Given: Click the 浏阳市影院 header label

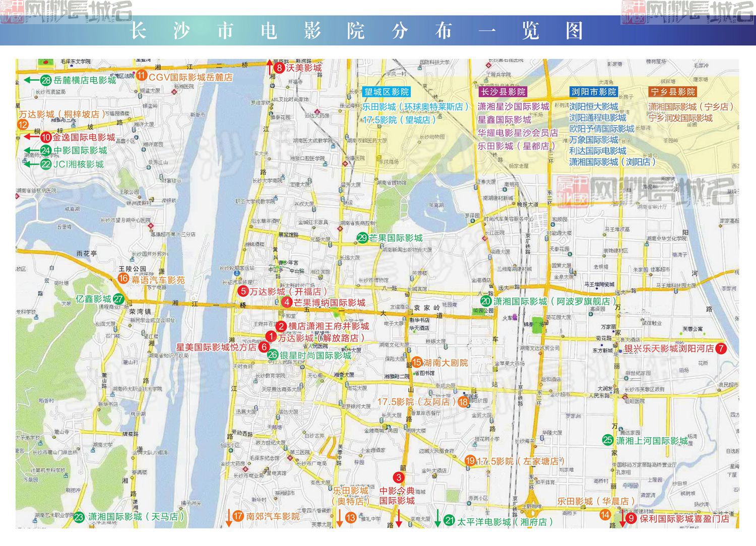Looking at the screenshot, I should click(x=594, y=92).
